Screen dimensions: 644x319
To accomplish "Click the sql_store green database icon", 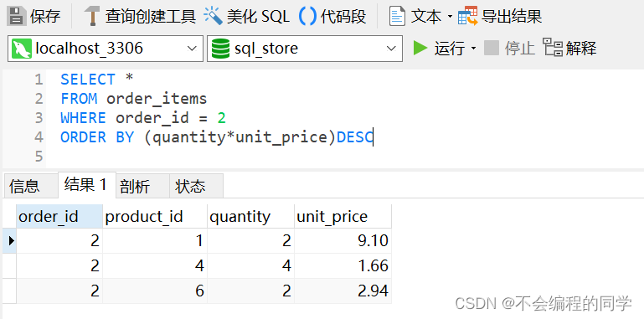I will [x=220, y=49].
